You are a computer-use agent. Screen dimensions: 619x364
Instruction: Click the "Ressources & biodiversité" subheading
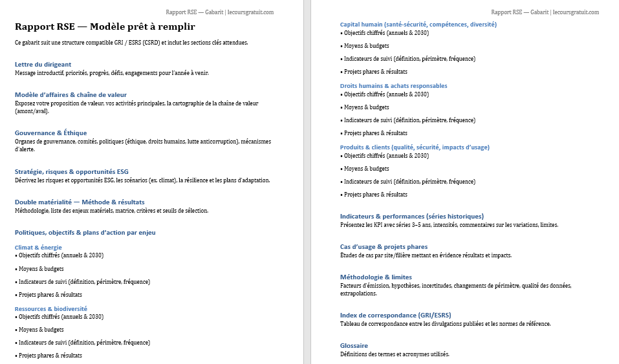coord(50,308)
